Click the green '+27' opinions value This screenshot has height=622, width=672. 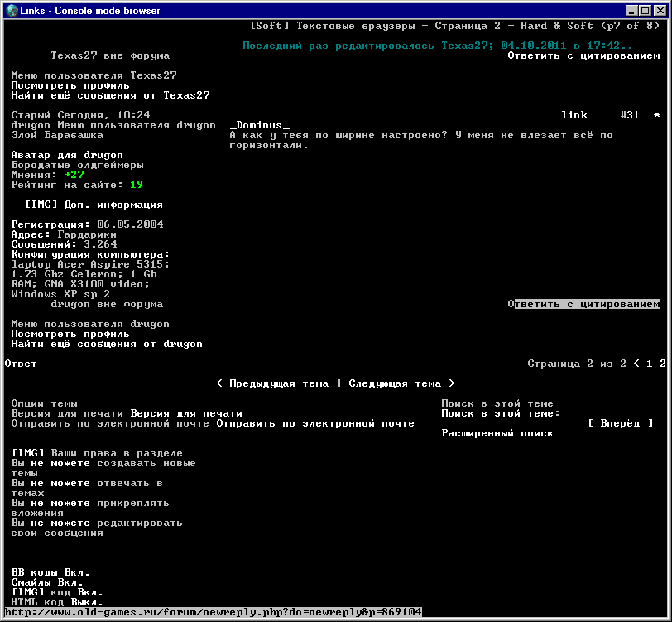74,175
